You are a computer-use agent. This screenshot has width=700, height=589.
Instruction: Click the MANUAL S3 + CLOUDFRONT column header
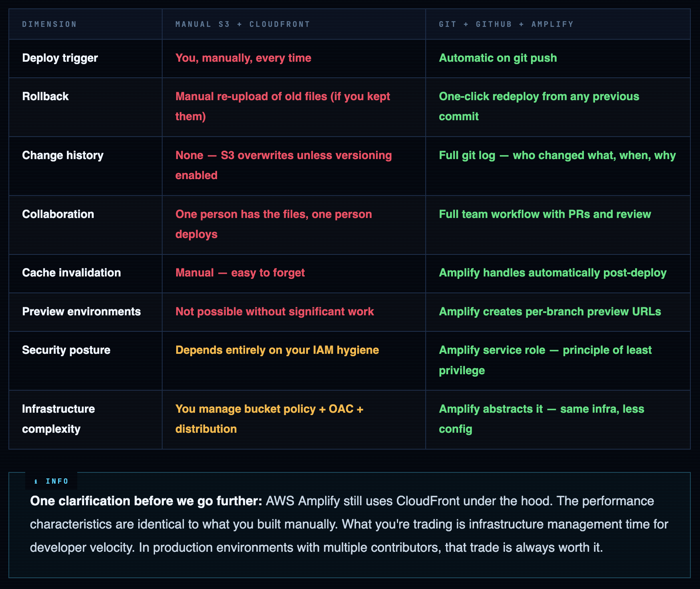pyautogui.click(x=243, y=24)
